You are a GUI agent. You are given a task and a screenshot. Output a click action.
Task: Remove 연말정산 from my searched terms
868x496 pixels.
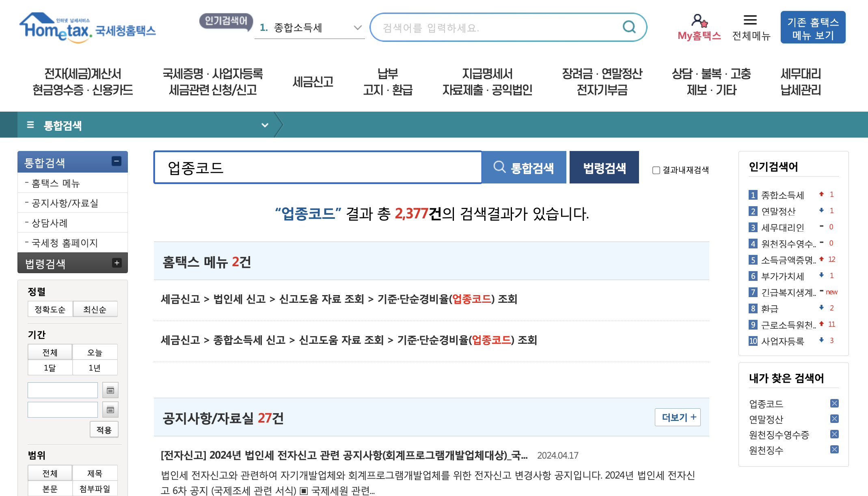[x=834, y=419]
